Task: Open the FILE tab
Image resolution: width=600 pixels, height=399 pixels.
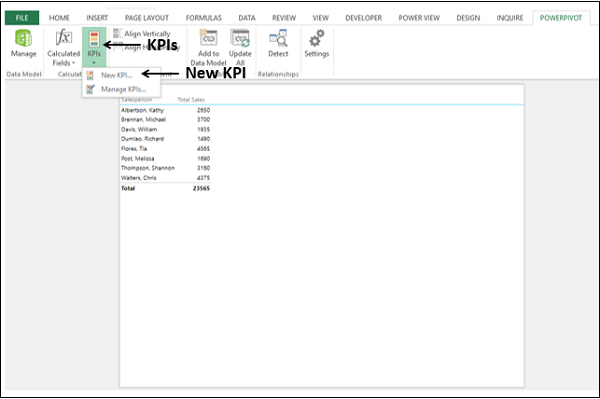Action: (x=22, y=18)
